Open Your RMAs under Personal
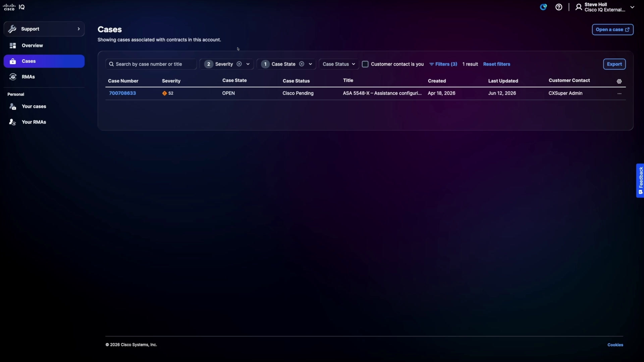644x362 pixels. coord(44,122)
